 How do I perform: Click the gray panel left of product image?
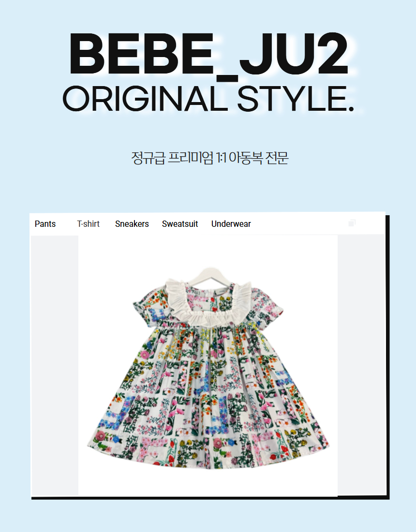[55, 366]
